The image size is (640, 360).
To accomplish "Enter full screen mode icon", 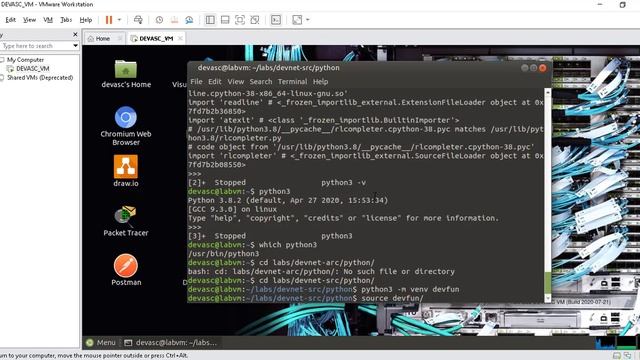I will point(240,20).
